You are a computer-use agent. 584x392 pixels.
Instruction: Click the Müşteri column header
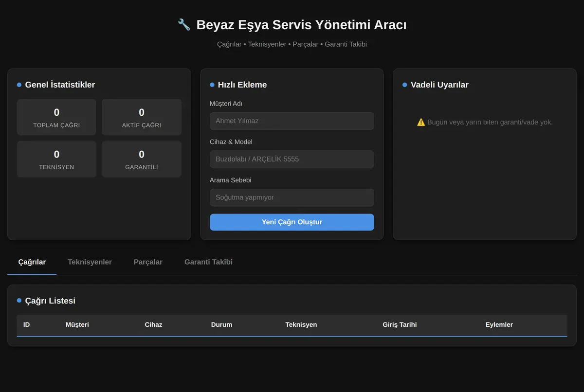77,325
